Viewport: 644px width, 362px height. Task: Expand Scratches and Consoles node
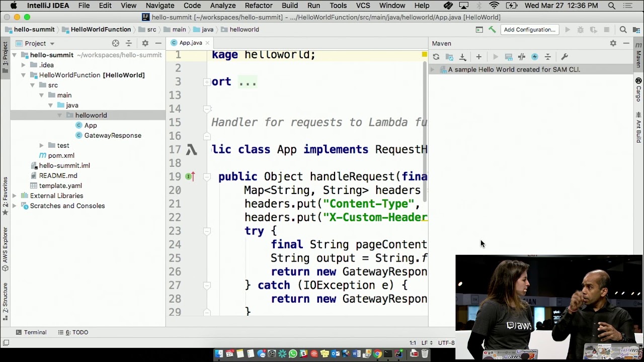pos(14,206)
